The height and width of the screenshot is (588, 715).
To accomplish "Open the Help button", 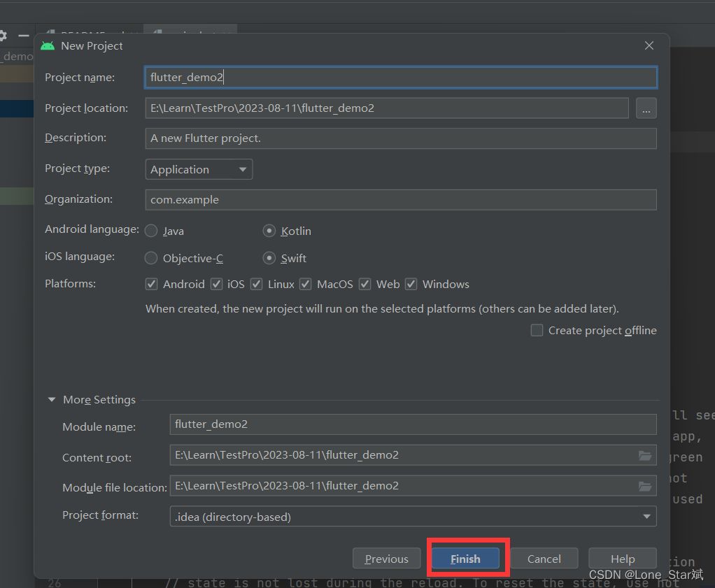I will pos(623,559).
